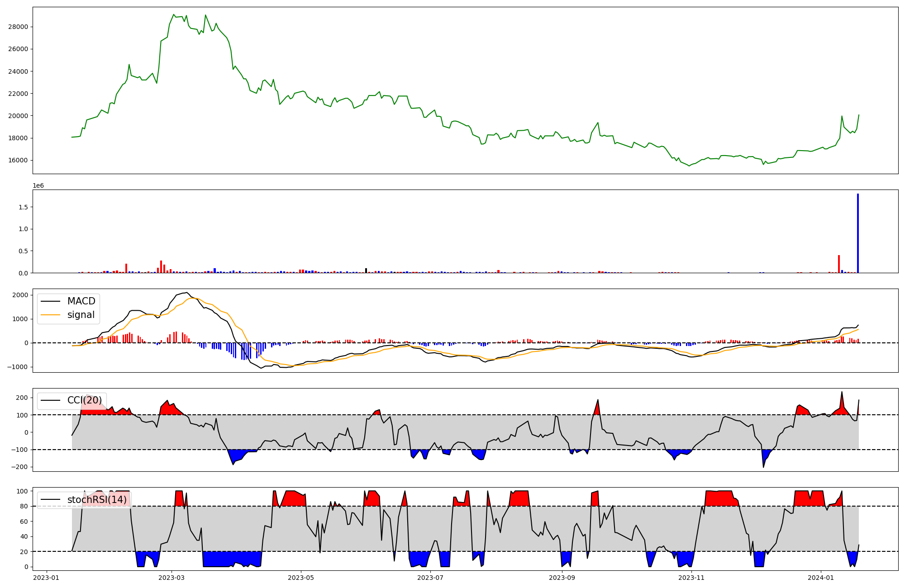Click the 1.0 volume axis tick
The image size is (905, 588).
click(x=23, y=229)
